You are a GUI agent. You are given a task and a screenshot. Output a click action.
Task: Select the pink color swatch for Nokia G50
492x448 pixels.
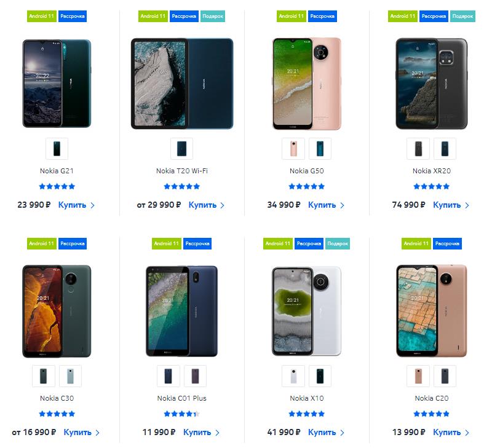pyautogui.click(x=293, y=149)
